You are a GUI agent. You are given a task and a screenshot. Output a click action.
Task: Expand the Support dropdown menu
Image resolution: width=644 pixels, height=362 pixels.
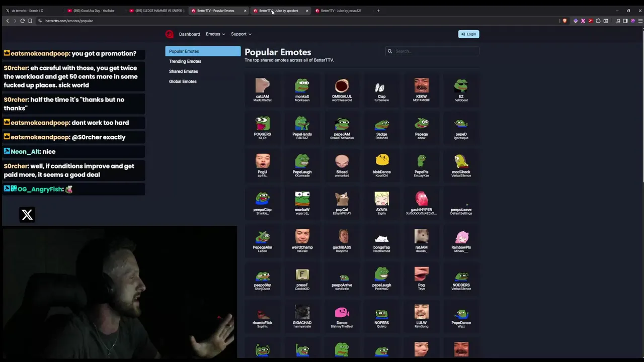click(241, 34)
